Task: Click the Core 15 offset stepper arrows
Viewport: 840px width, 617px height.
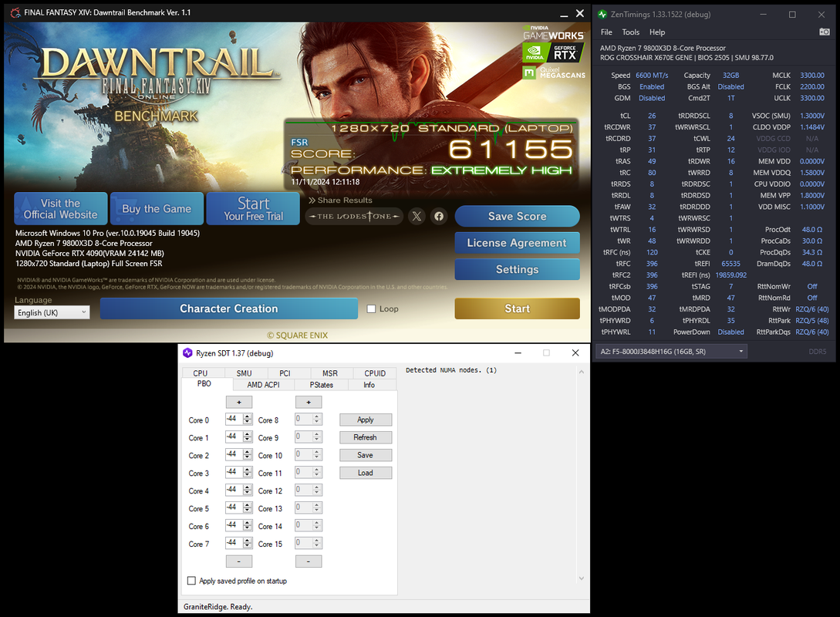Action: pos(316,543)
